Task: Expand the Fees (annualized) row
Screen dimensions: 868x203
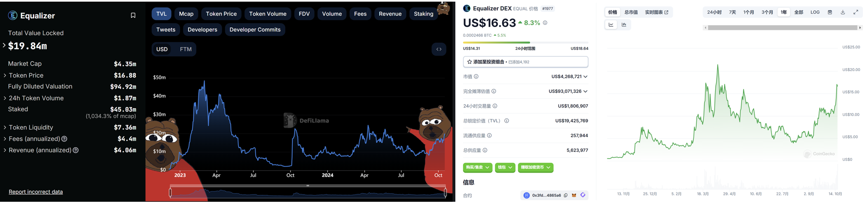Action: 5,139
